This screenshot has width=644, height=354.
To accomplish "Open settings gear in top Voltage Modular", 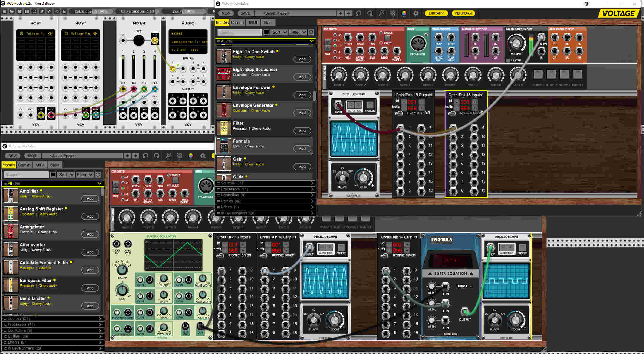I will [x=416, y=13].
